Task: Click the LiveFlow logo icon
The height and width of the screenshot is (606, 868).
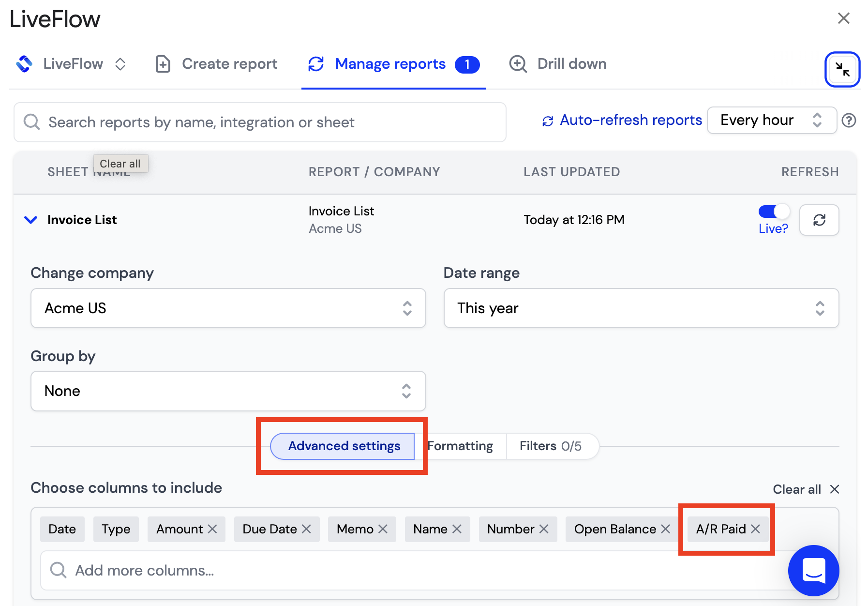Action: (x=24, y=64)
